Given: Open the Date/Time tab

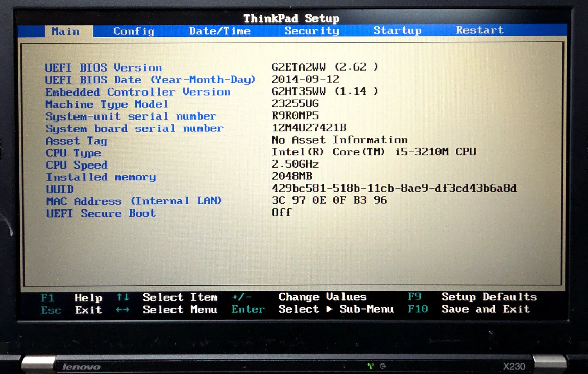Looking at the screenshot, I should 220,31.
